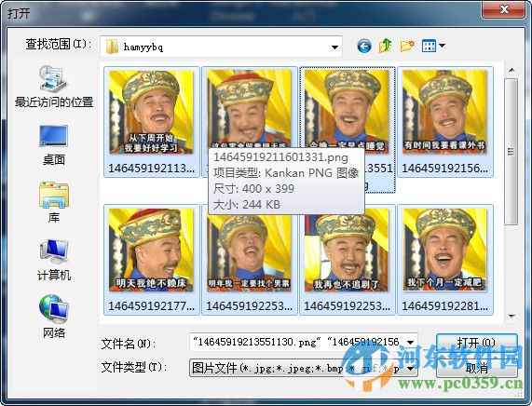Click the folder icon in the look-in box
The image size is (532, 406).
(112, 47)
